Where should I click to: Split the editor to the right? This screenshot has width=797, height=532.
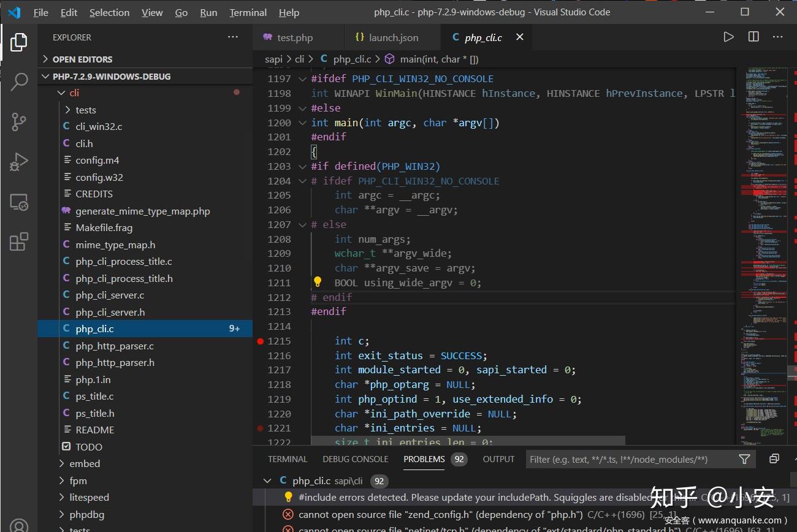(x=753, y=37)
